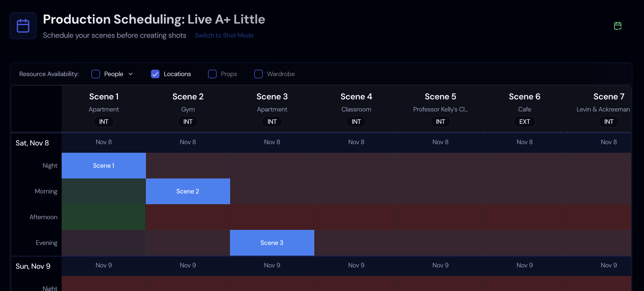Open the People filter dropdown chevron

(131, 74)
